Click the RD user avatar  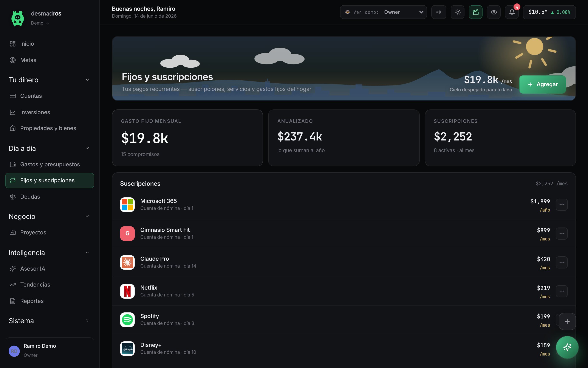click(x=14, y=351)
